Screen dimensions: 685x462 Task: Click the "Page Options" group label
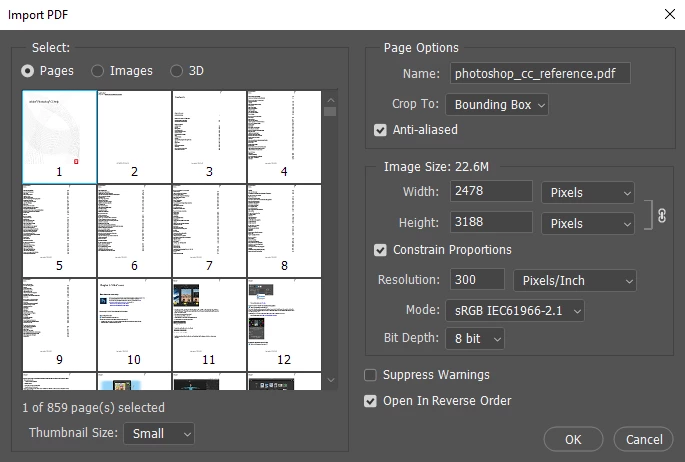coord(421,48)
